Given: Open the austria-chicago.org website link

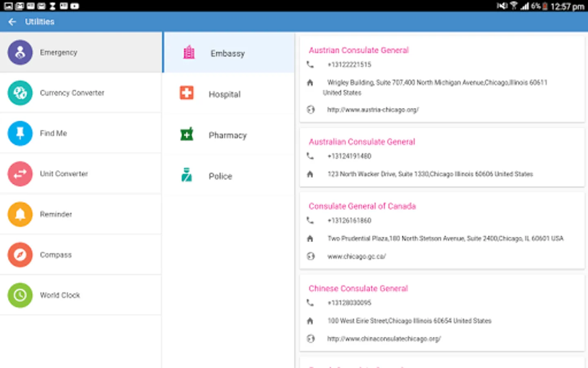Looking at the screenshot, I should point(372,110).
